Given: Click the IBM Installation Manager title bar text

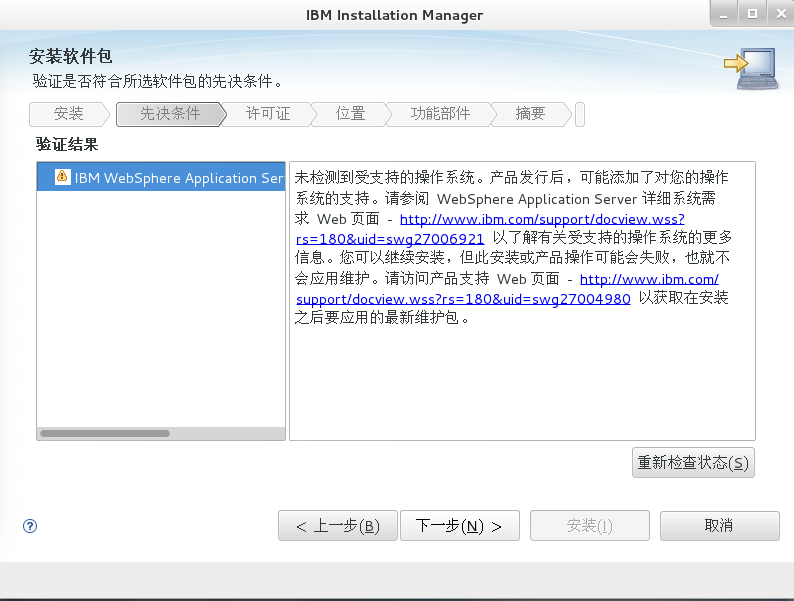Looking at the screenshot, I should (x=394, y=15).
